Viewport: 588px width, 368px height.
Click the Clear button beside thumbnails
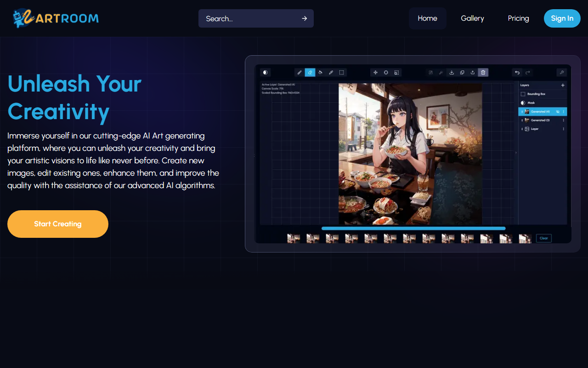pyautogui.click(x=543, y=238)
